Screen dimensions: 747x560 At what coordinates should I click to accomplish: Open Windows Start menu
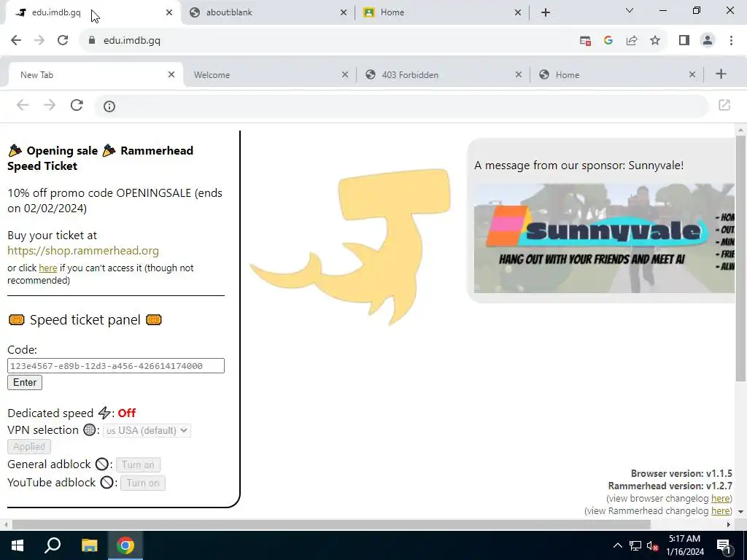pyautogui.click(x=18, y=545)
